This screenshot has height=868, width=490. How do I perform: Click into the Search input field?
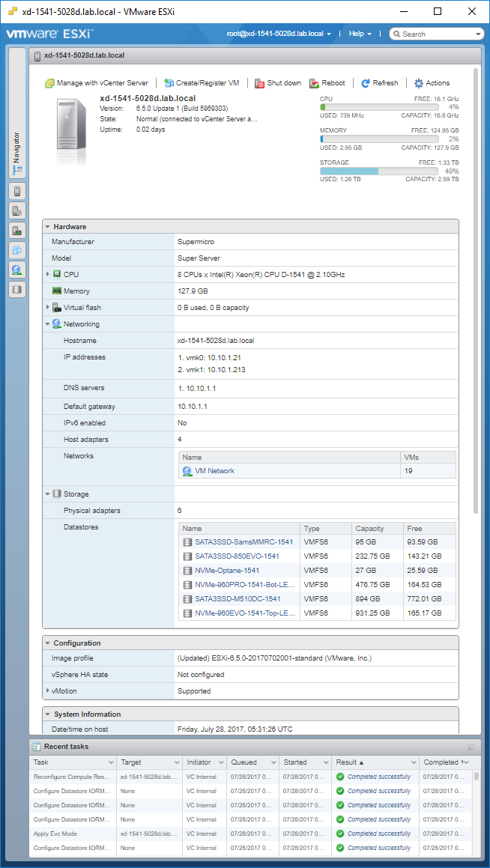pos(437,34)
